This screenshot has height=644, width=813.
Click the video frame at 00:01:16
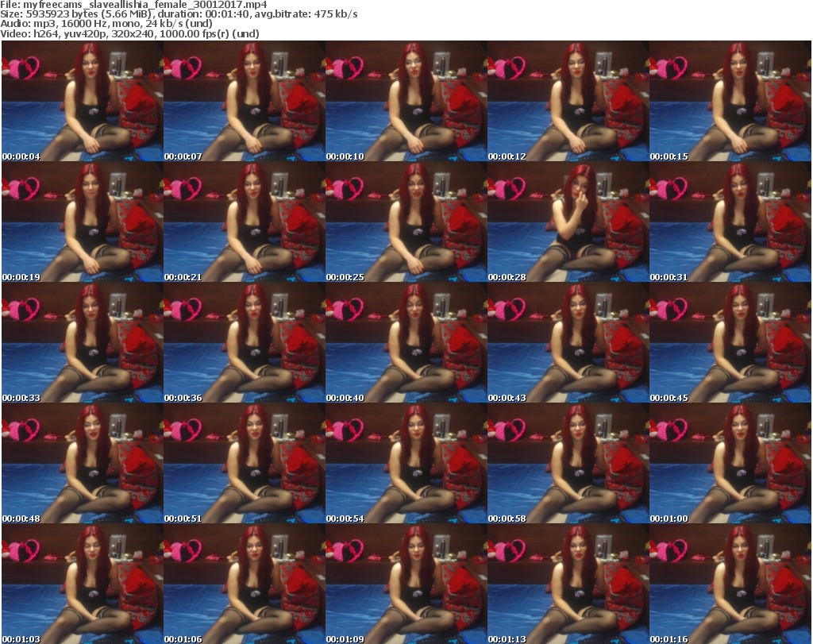(x=730, y=584)
